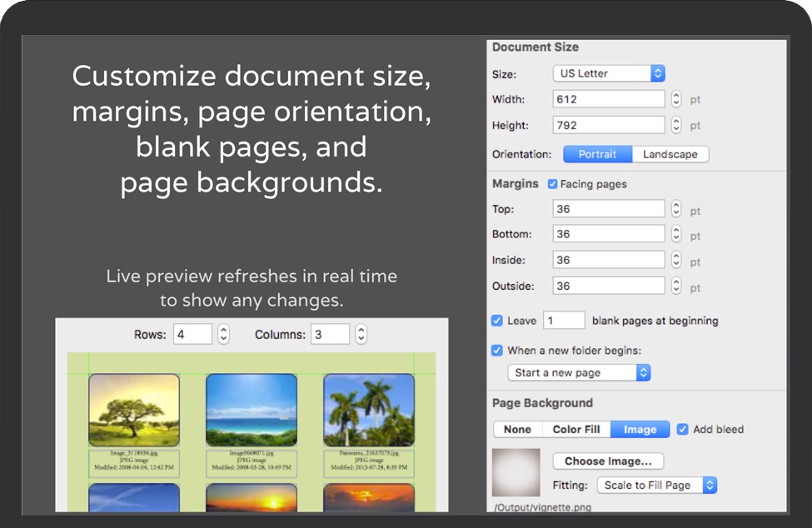Open the US Letter size dropdown
The height and width of the screenshot is (528, 812).
pos(609,73)
